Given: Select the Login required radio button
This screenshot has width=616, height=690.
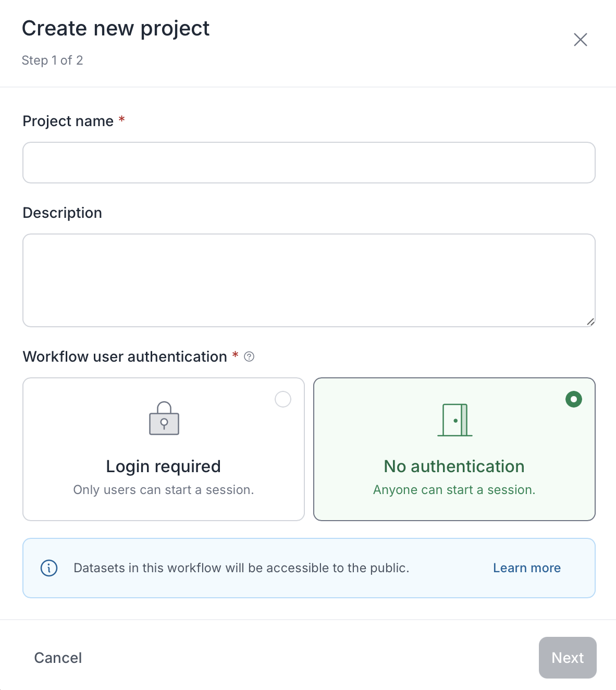Looking at the screenshot, I should click(x=283, y=400).
